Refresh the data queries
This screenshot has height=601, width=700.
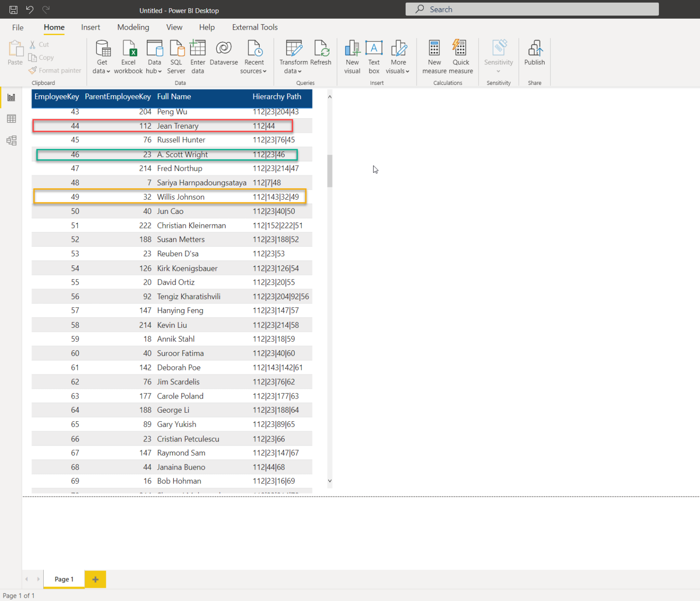click(x=321, y=53)
